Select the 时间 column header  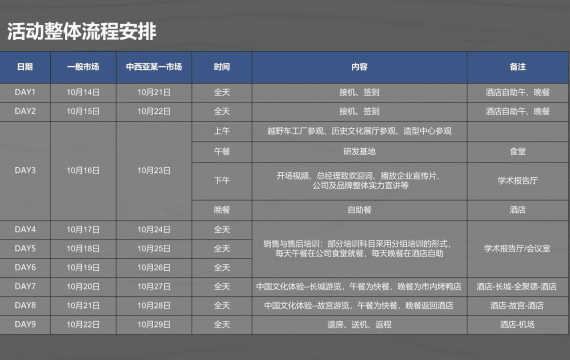click(x=222, y=67)
